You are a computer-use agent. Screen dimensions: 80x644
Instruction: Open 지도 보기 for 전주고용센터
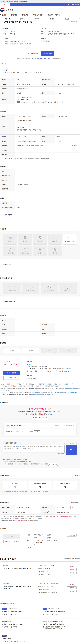[74, 508]
